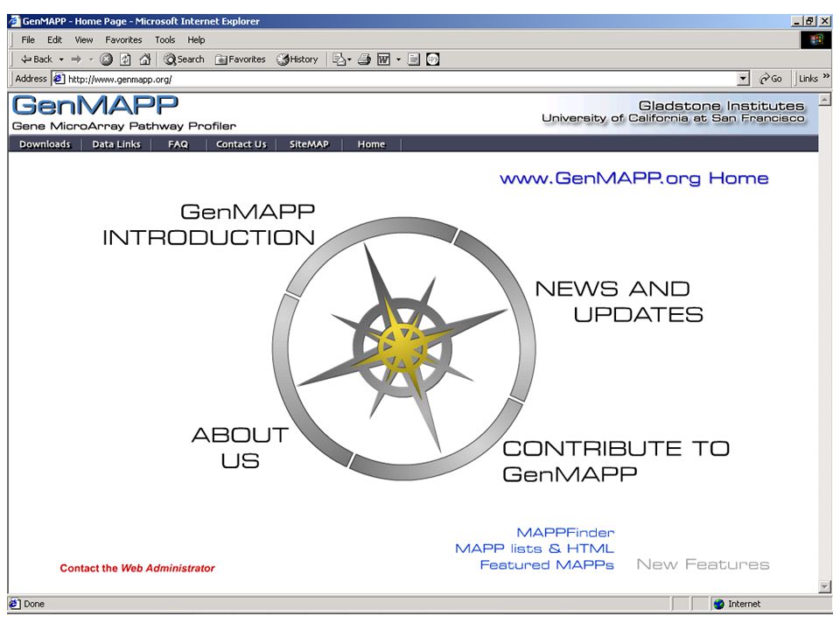The image size is (840, 630).
Task: Open the Data Links nav item
Action: pos(116,144)
